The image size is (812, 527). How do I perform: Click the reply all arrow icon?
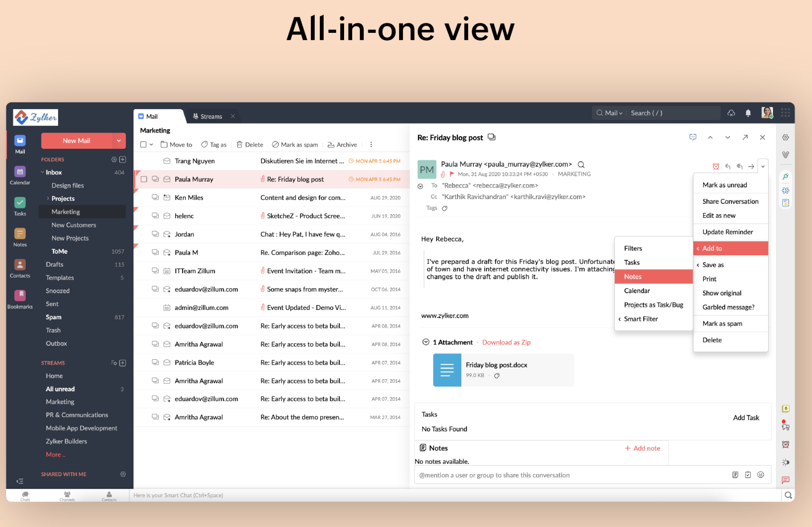[739, 166]
